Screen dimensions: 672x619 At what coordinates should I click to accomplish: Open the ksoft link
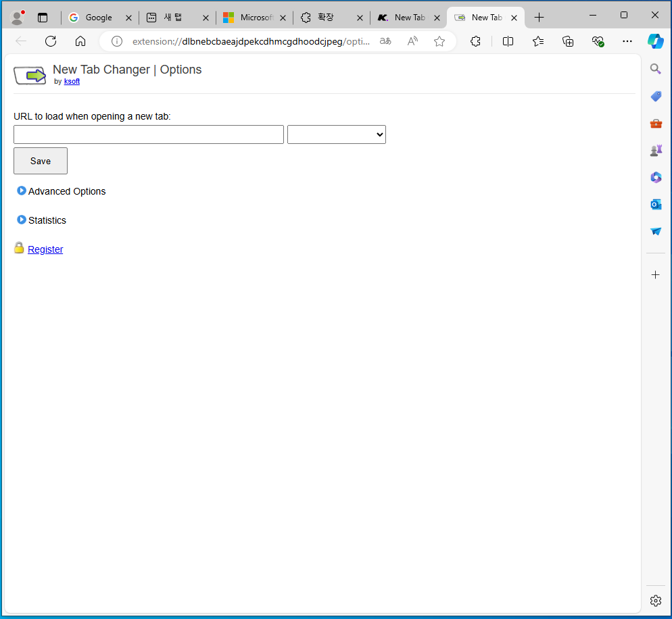pos(72,81)
